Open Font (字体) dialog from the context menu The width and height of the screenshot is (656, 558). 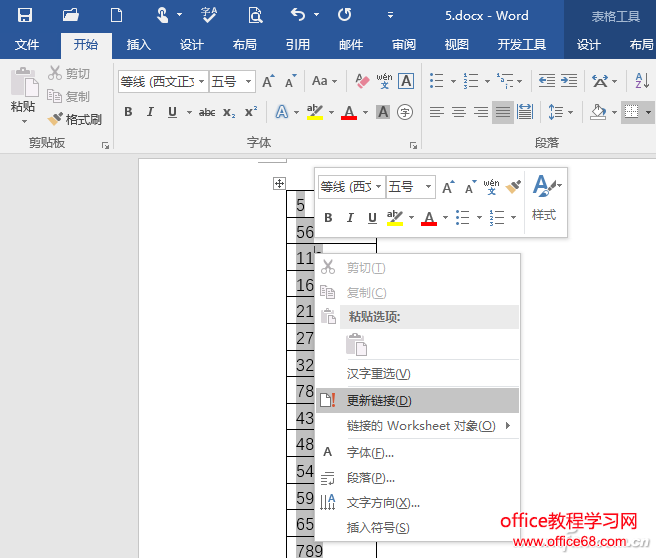(370, 453)
